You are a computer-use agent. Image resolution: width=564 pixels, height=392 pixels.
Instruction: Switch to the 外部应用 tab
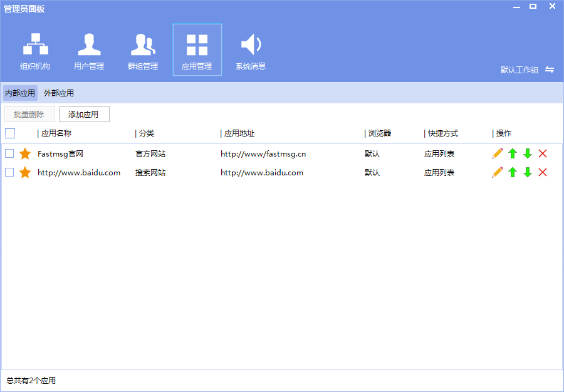tap(59, 93)
